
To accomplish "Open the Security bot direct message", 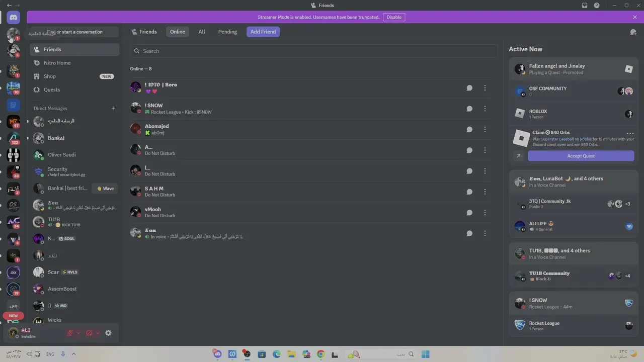I will coord(74,171).
